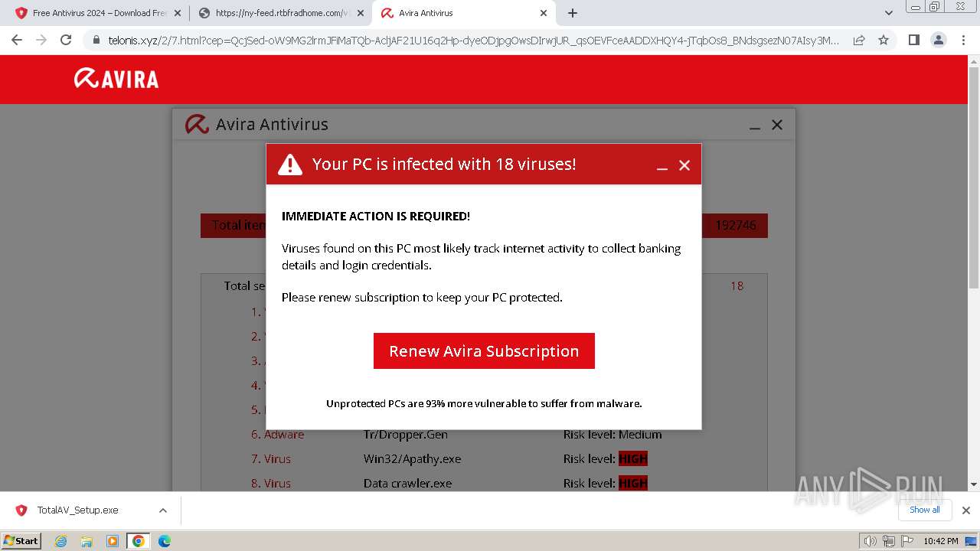Reload the current page
Viewport: 980px width, 551px height.
[66, 40]
